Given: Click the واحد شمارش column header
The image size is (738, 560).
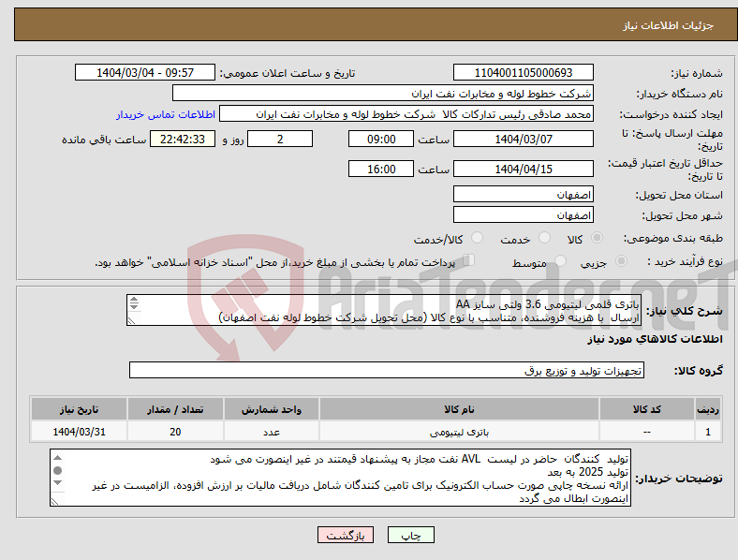Looking at the screenshot, I should [x=272, y=409].
